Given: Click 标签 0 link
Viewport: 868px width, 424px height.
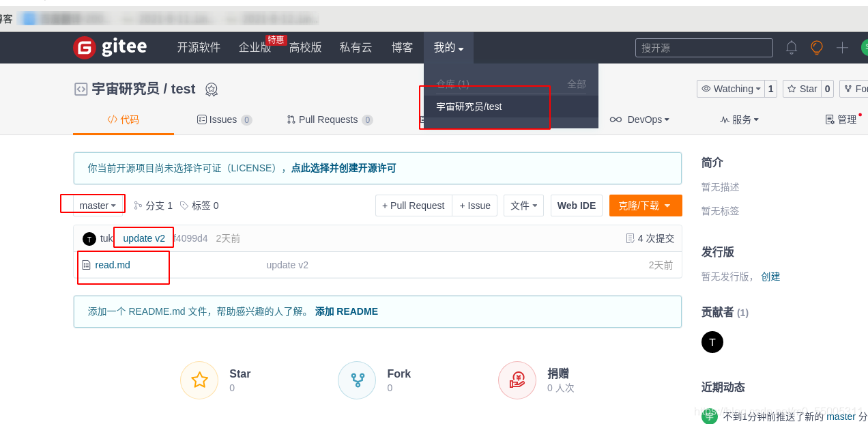Looking at the screenshot, I should click(x=199, y=206).
